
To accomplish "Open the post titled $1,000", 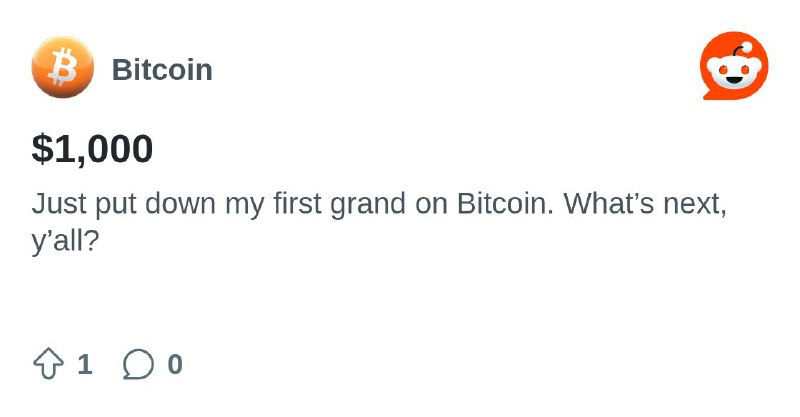I will (92, 149).
